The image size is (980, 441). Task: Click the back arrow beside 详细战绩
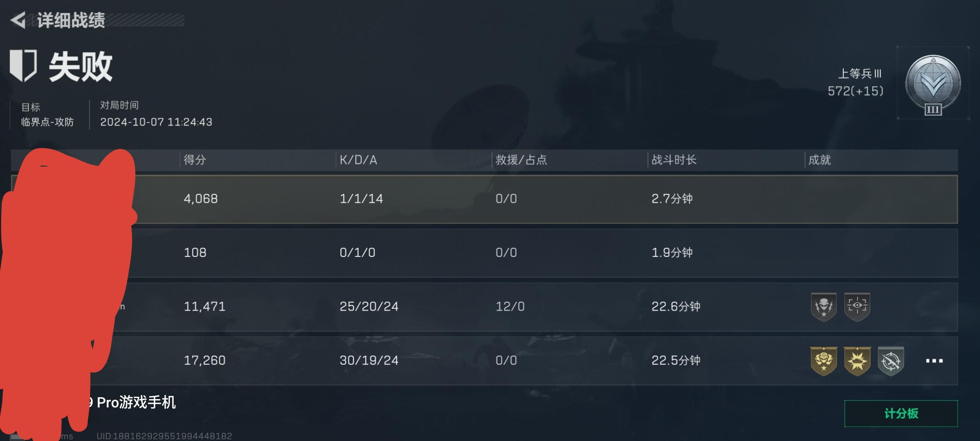click(x=18, y=20)
